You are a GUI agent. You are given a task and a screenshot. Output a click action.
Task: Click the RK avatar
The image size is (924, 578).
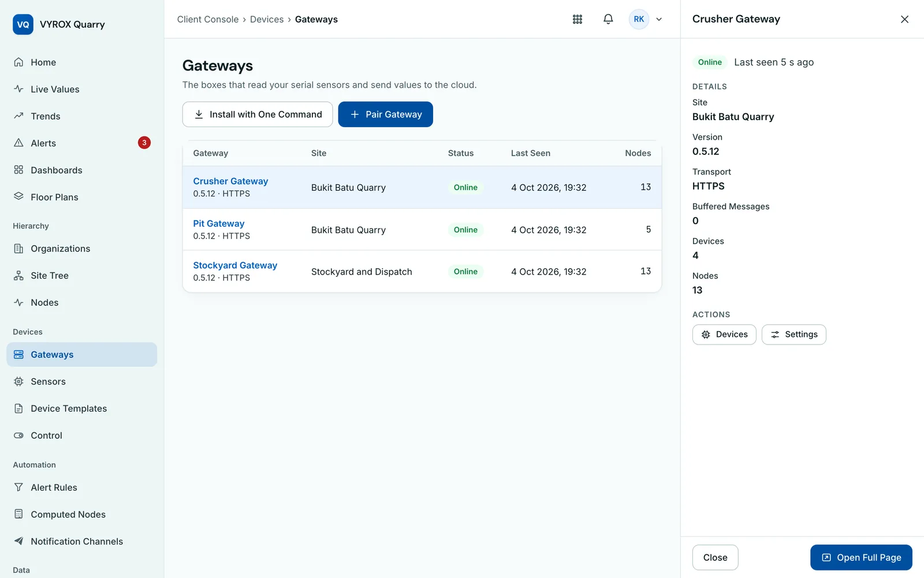[x=639, y=19]
